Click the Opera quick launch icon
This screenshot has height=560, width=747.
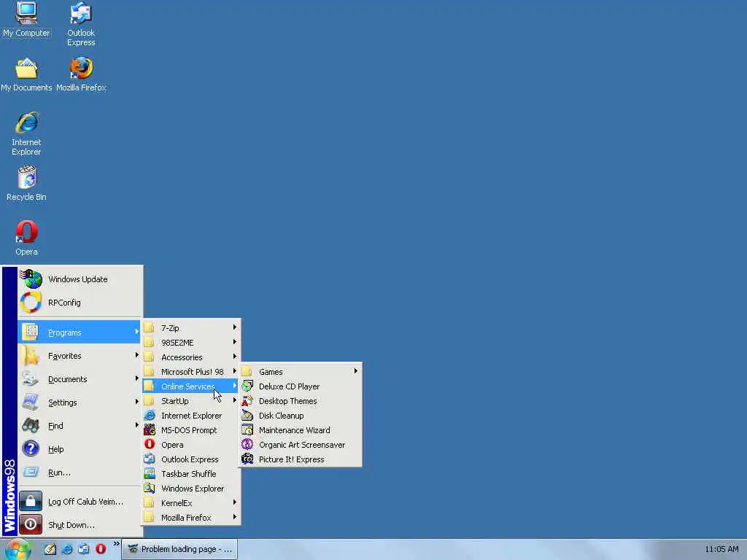(101, 549)
